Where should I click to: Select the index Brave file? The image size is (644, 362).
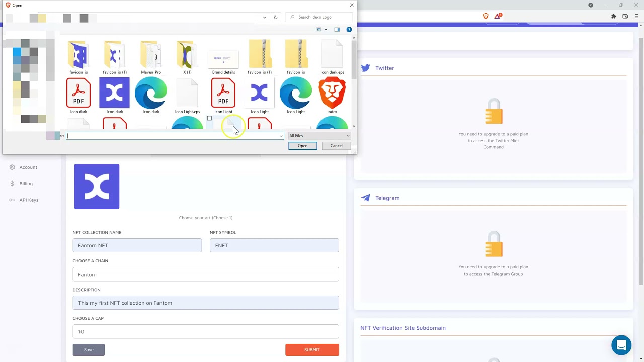click(332, 97)
